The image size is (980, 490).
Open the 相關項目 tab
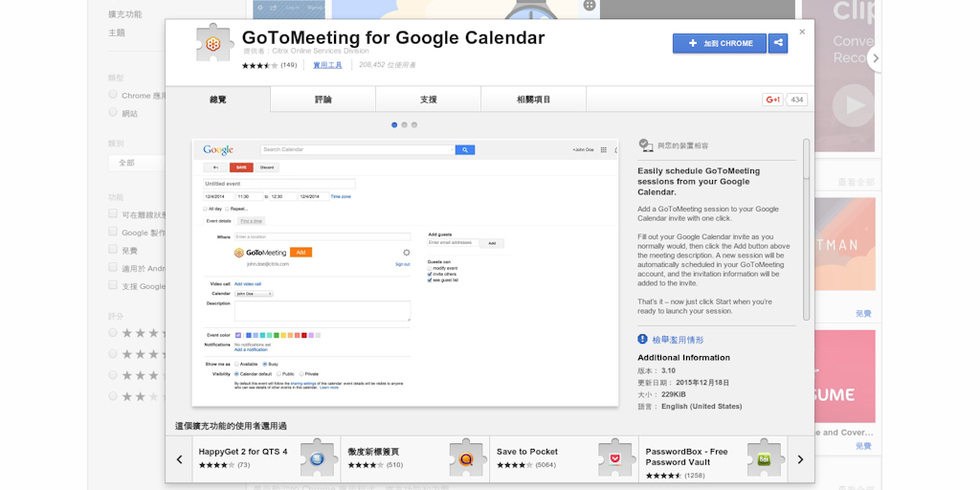pos(534,100)
